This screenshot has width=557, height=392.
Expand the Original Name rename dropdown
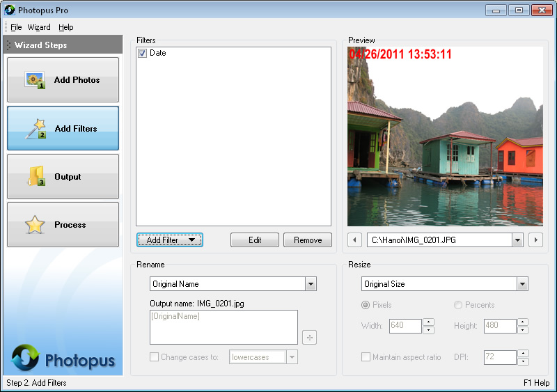(311, 284)
